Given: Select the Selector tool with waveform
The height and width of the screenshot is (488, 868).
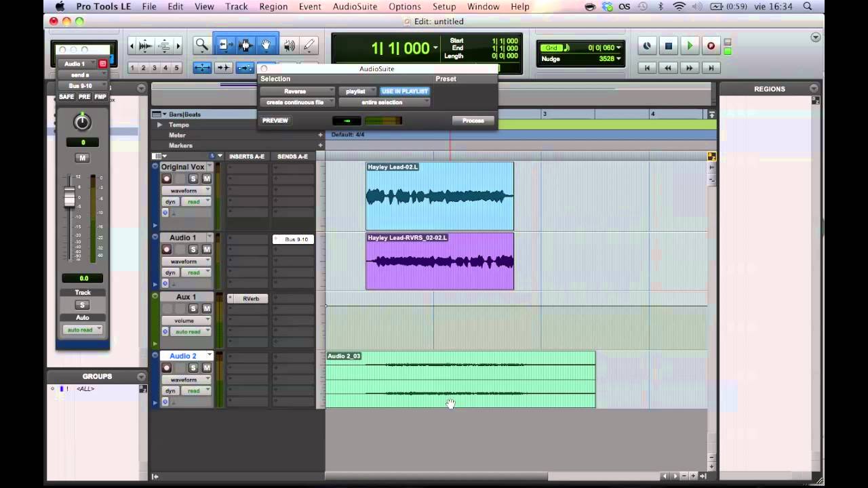Looking at the screenshot, I should [245, 45].
